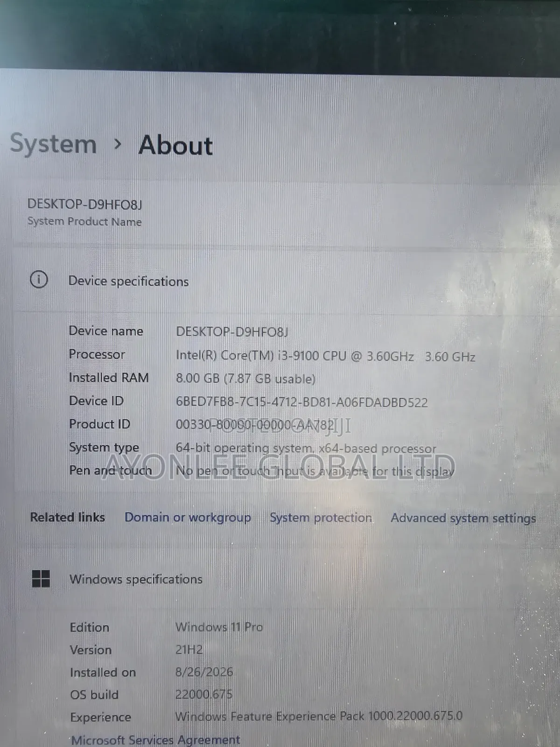Click the Windows specifications section header
Screen dimensions: 560x747
(136, 579)
